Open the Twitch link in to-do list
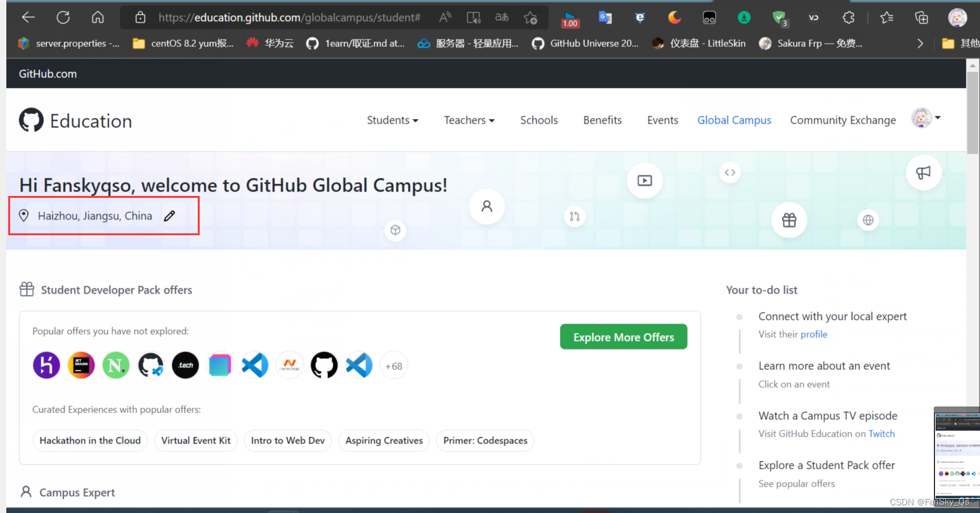 tap(882, 434)
